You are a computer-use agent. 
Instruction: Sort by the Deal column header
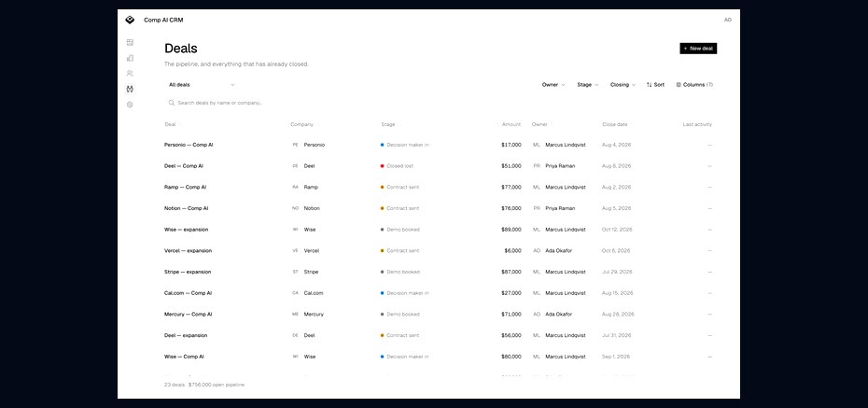170,124
